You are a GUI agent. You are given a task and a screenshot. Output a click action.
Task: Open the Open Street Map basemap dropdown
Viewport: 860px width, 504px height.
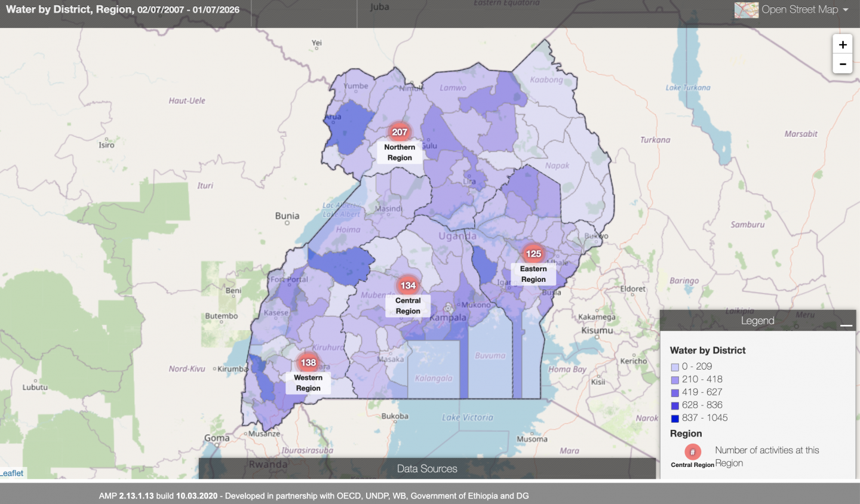(805, 10)
